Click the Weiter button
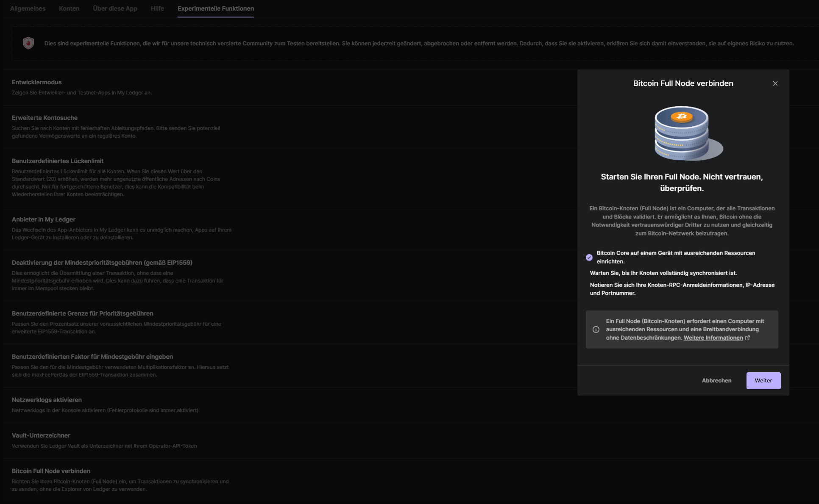 pyautogui.click(x=763, y=380)
